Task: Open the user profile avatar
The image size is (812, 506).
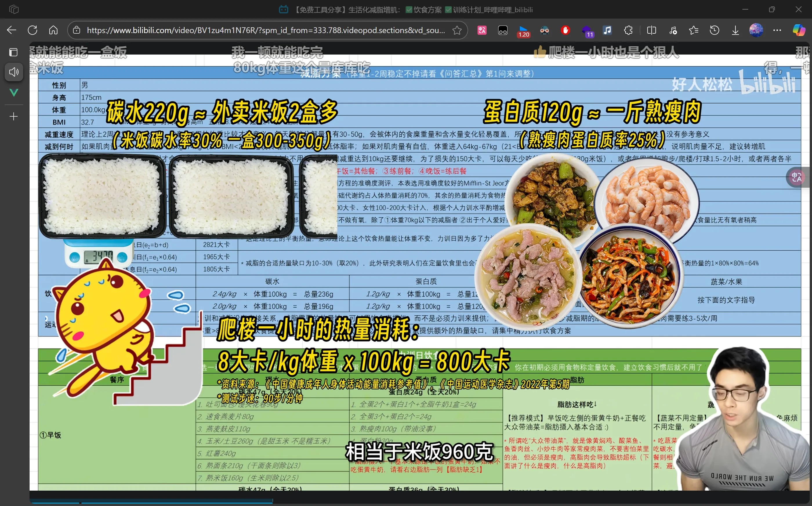Action: pyautogui.click(x=756, y=30)
